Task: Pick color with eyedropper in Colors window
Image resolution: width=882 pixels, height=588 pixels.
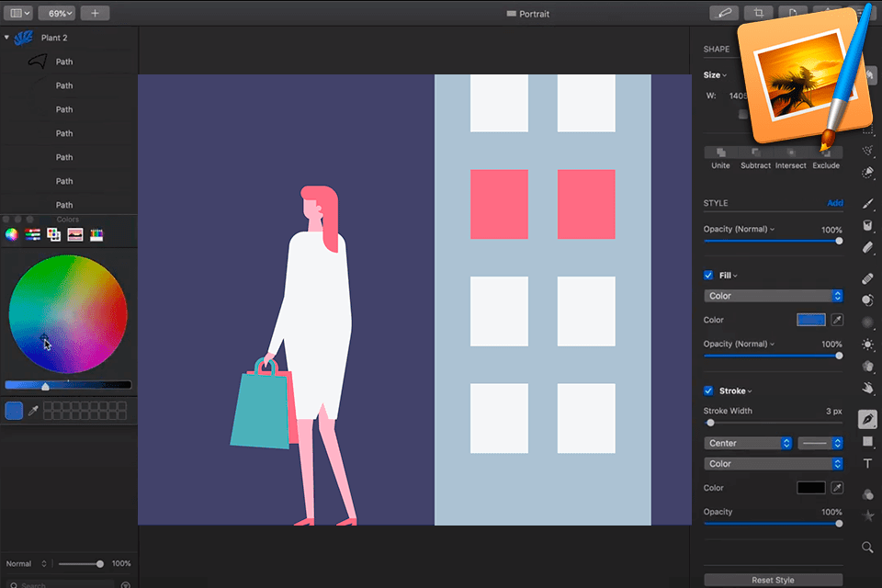Action: pos(33,411)
